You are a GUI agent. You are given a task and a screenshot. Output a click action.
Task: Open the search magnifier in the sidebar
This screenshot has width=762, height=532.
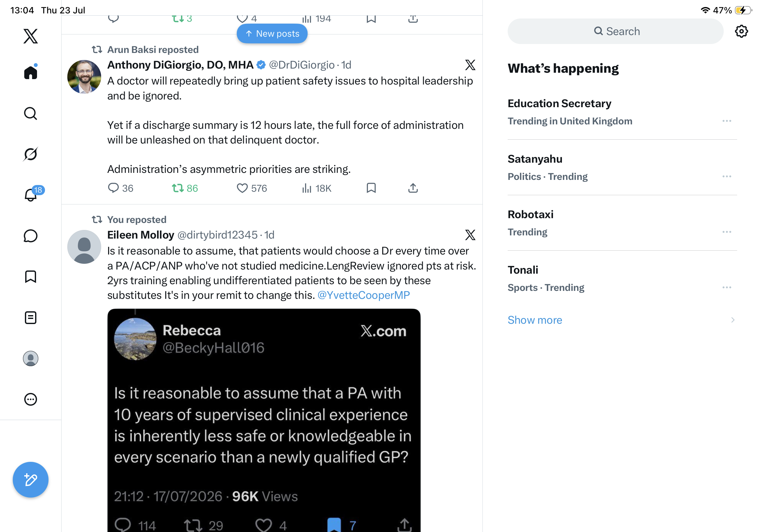31,114
